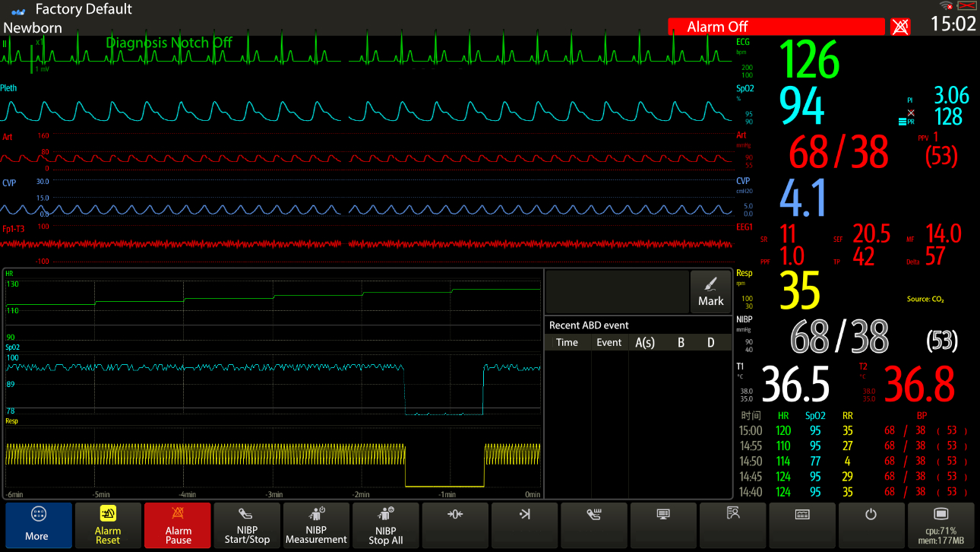Open system status icon showing cpu:71%

pyautogui.click(x=942, y=525)
